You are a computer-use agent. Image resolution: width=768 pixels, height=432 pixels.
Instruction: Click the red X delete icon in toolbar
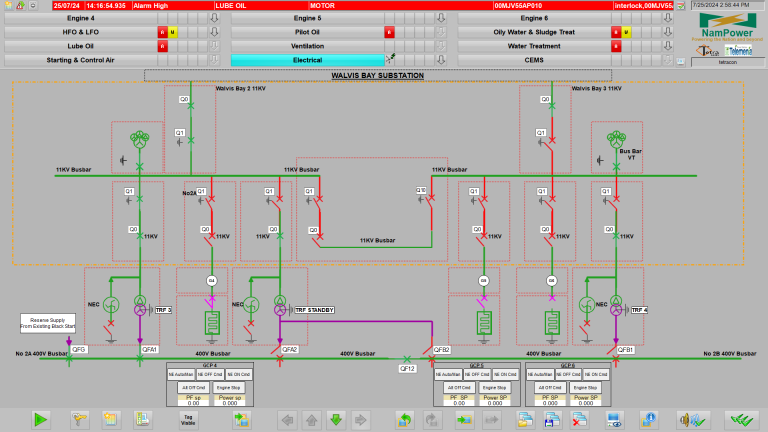point(577,419)
